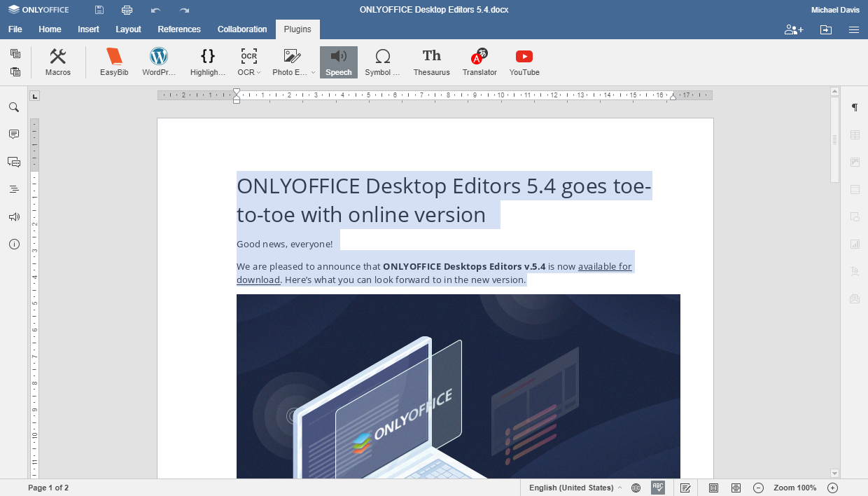Click the Save icon in title bar
The width and height of the screenshot is (868, 496).
[x=99, y=10]
